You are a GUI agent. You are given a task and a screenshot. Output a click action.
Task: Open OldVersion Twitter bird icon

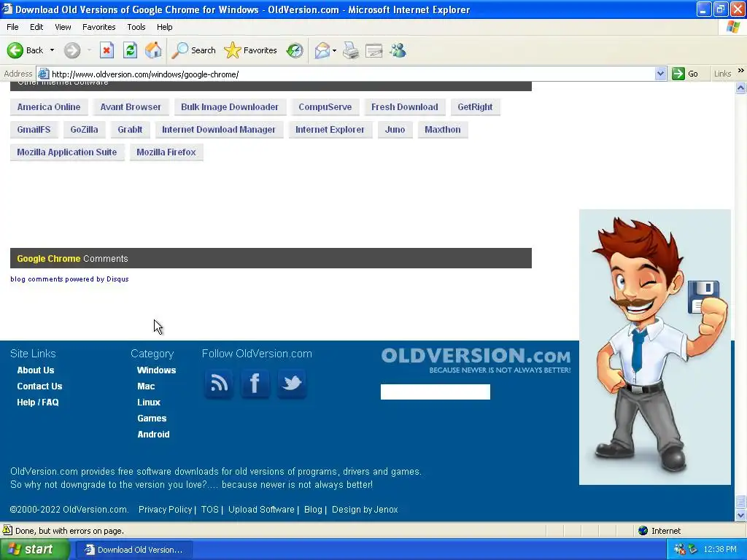point(292,384)
